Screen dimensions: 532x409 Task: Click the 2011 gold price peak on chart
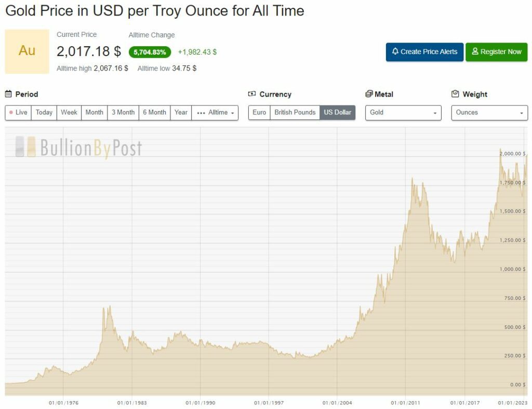(x=412, y=178)
